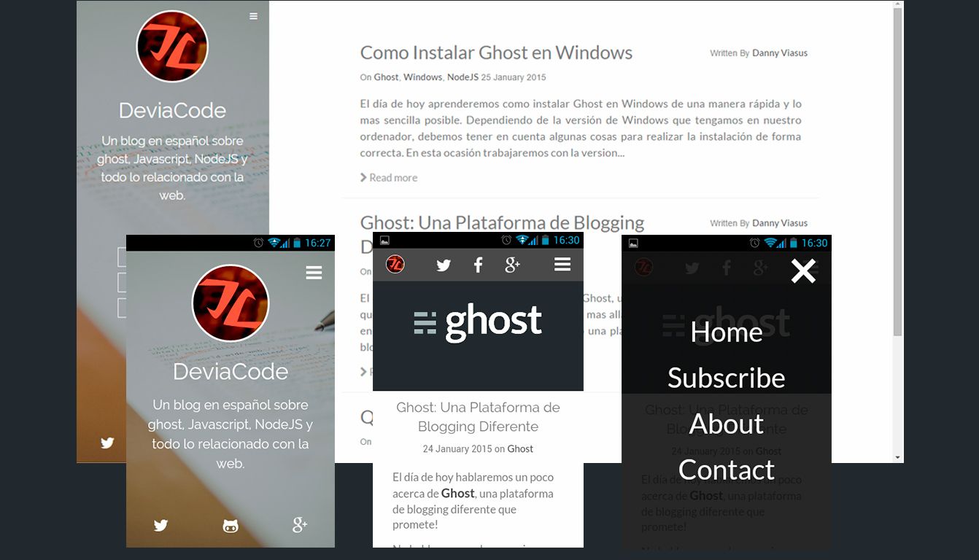Tap the Wi-Fi icon in the menu phone status bar

click(771, 243)
